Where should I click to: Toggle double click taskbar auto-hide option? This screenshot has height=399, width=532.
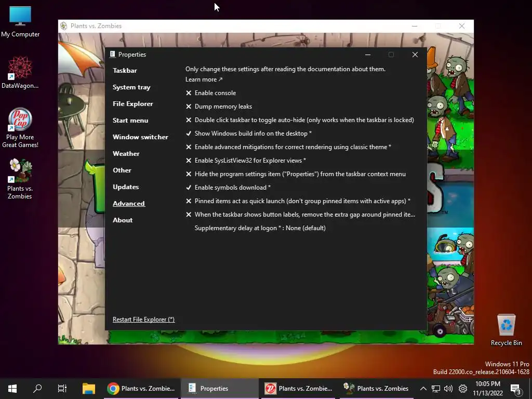[x=300, y=120]
